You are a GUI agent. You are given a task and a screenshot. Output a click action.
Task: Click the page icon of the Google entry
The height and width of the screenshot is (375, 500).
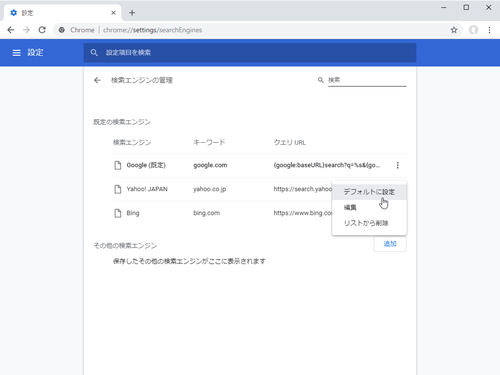tap(118, 165)
